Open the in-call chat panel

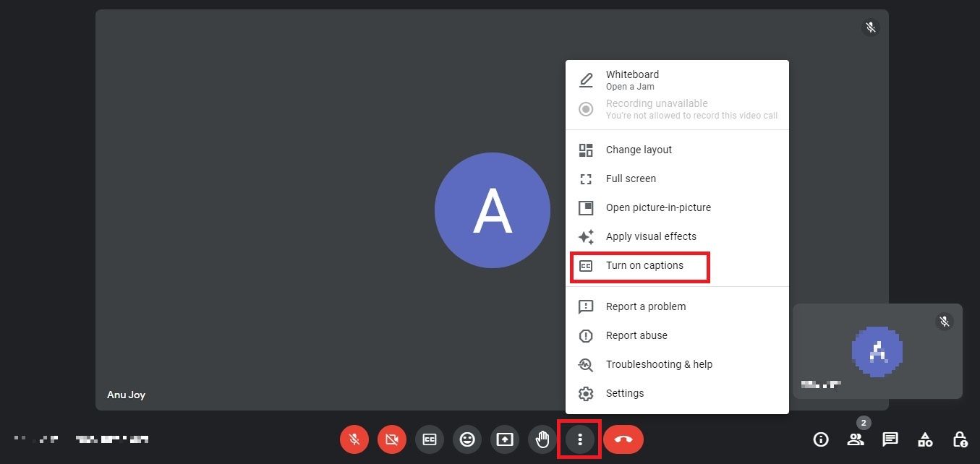pos(890,439)
